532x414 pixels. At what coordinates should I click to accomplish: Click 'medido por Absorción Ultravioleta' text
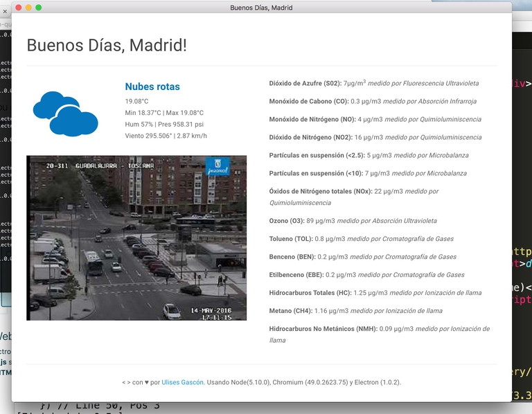(387, 221)
